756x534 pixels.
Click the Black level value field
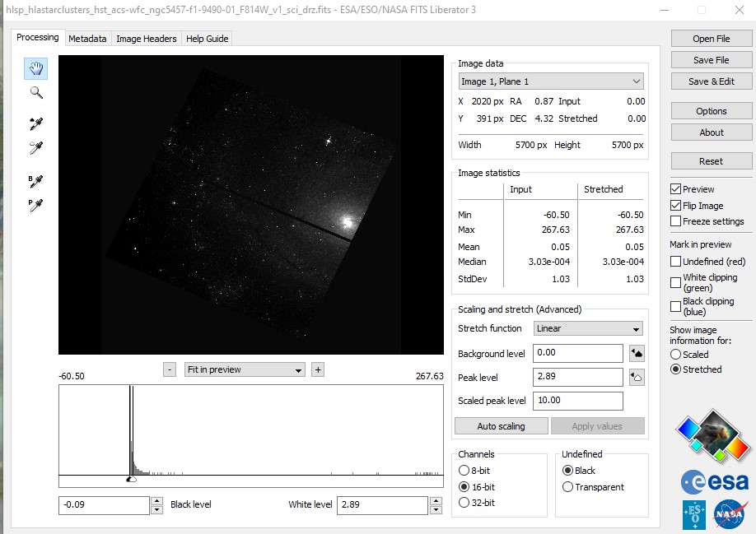104,505
